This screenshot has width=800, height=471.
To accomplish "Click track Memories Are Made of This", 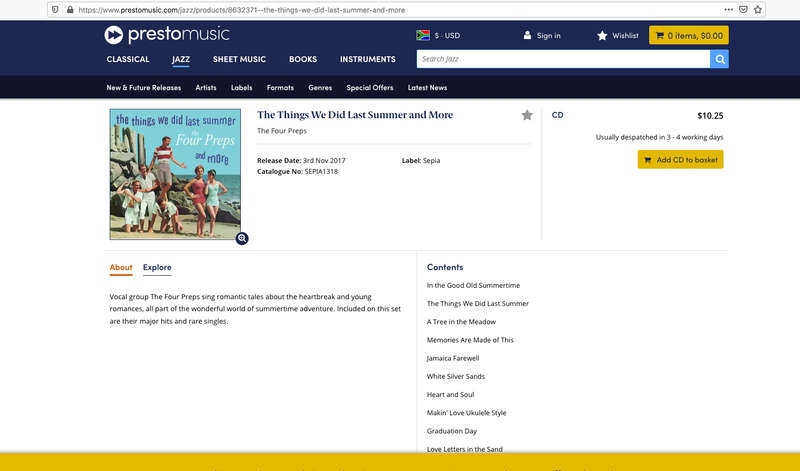I will click(x=470, y=340).
